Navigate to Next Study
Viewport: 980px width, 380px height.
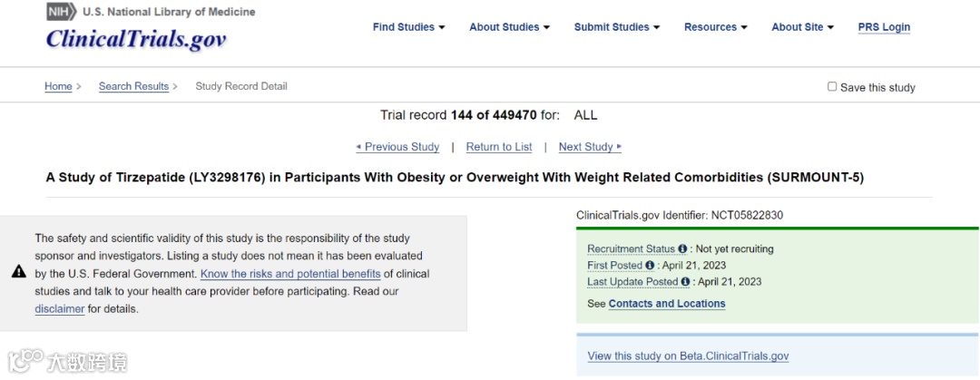click(x=590, y=147)
